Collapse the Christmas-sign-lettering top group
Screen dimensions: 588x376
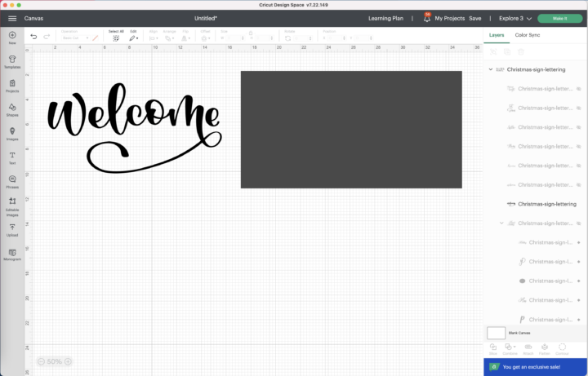click(x=491, y=69)
